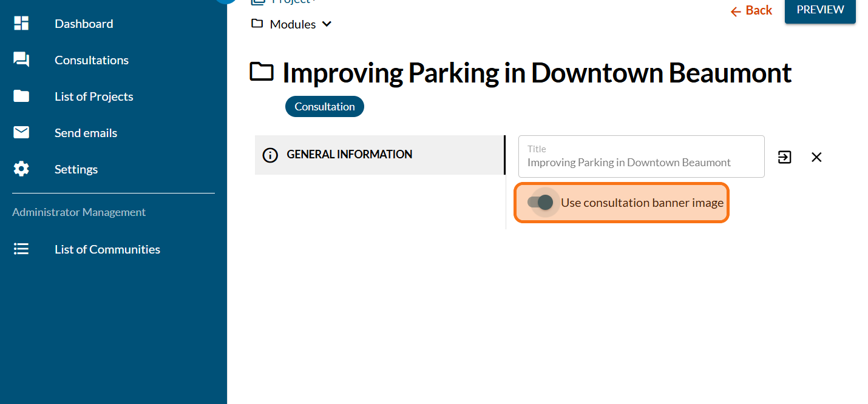Select the GENERAL INFORMATION tab label
The height and width of the screenshot is (404, 868).
pos(349,155)
